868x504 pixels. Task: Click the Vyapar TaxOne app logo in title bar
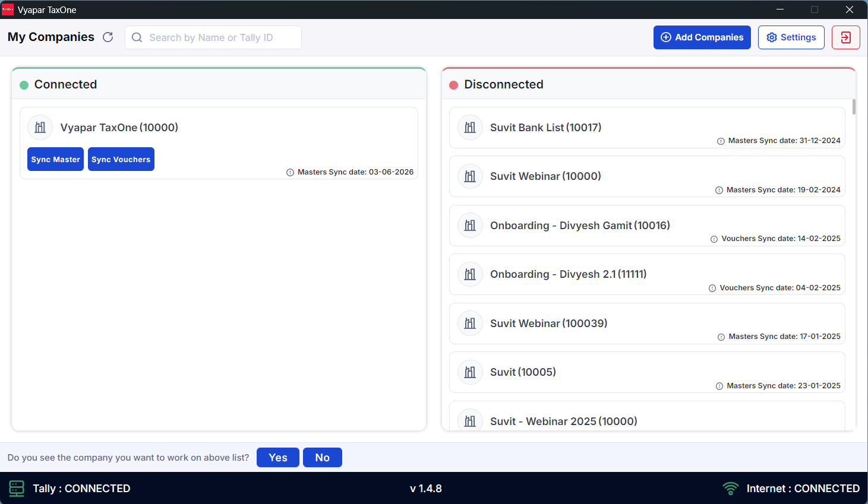click(8, 9)
